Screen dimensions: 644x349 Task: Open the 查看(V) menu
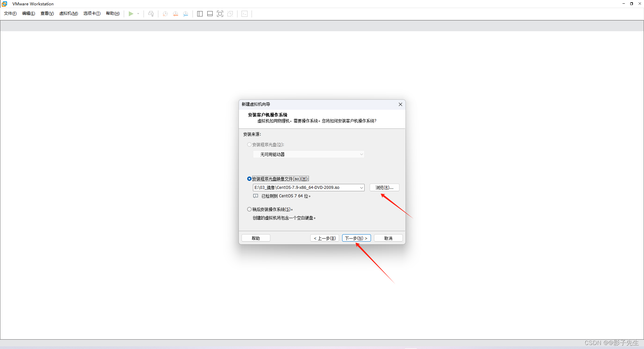(47, 13)
